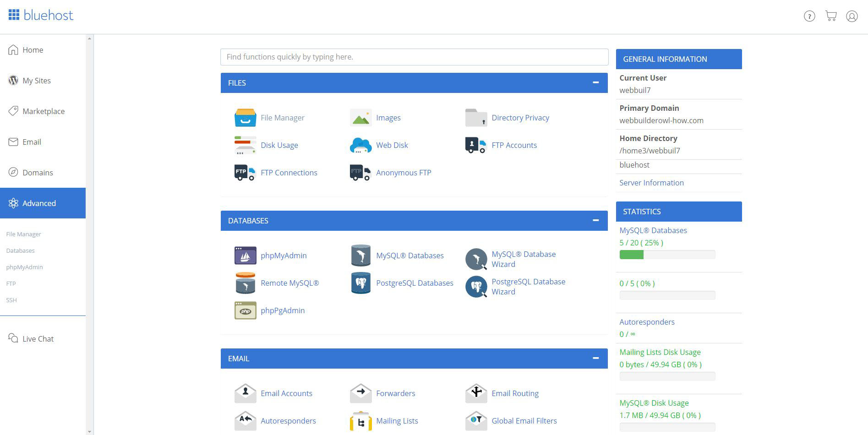Click the Web Disk text link
This screenshot has height=435, width=868.
coord(392,145)
